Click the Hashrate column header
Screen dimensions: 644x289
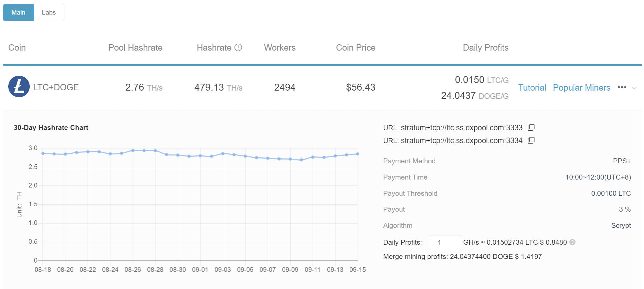(x=214, y=48)
